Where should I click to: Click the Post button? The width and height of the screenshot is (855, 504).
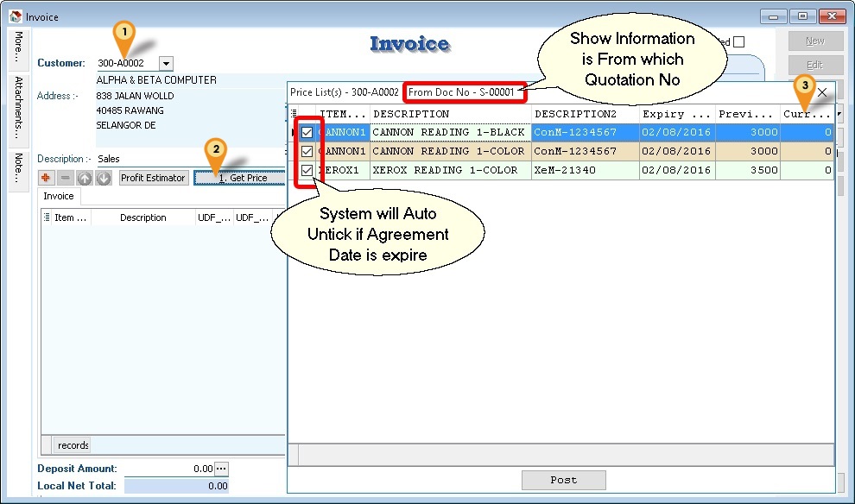563,480
